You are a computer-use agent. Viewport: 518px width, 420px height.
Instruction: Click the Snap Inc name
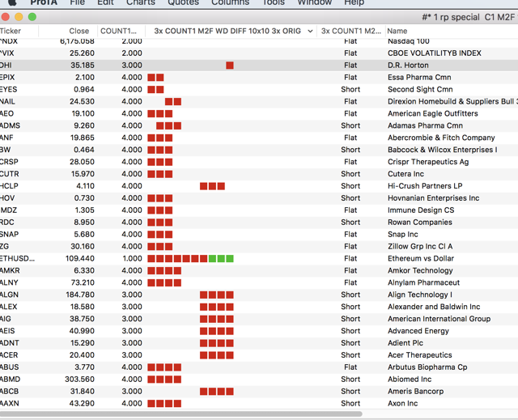coord(403,235)
